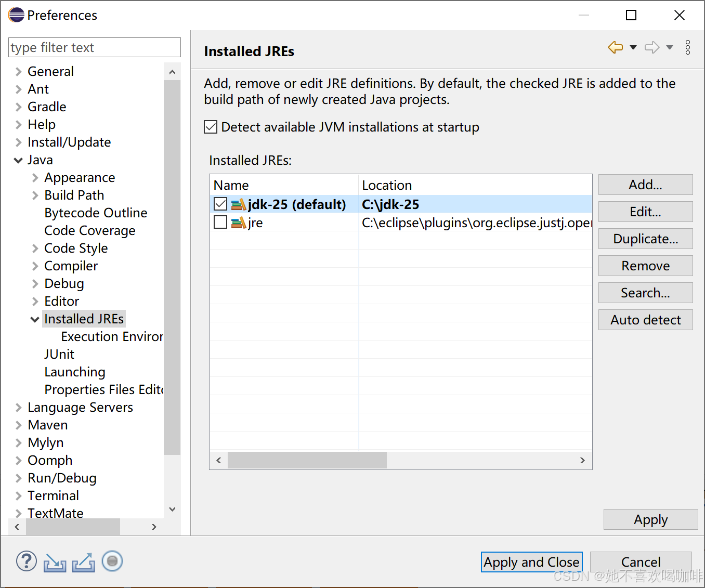The width and height of the screenshot is (705, 588).
Task: Expand the Install/Update tree node
Action: tap(18, 142)
